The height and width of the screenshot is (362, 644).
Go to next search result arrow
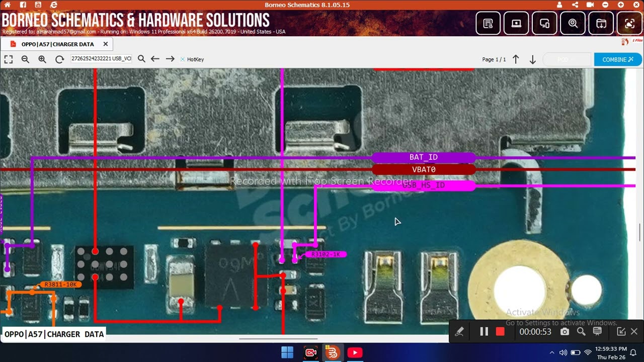(x=170, y=59)
